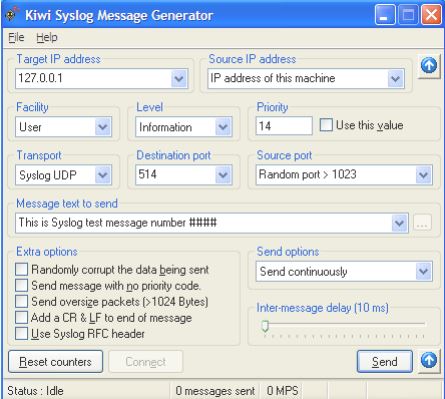Click the Reset counters button
Screen dimensions: 445x399
[x=55, y=361]
